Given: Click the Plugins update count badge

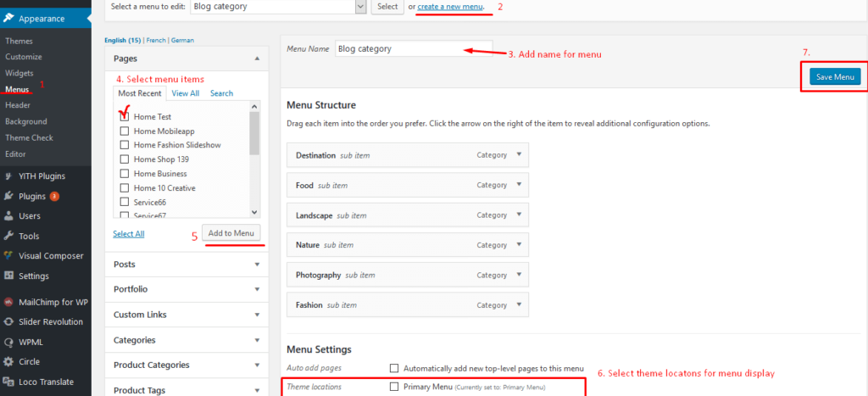Looking at the screenshot, I should (54, 196).
